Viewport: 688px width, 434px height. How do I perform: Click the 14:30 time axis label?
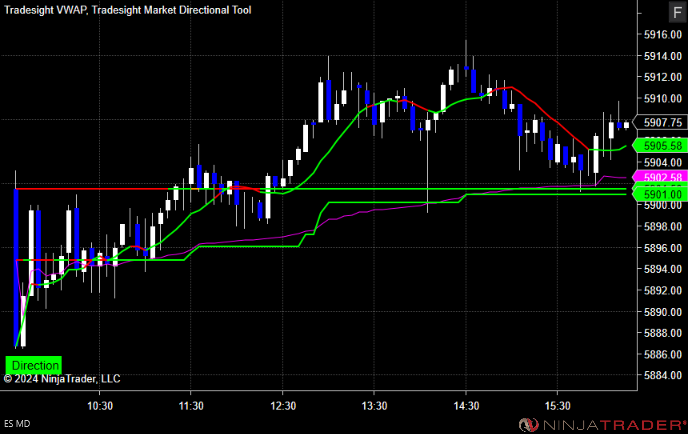click(x=466, y=406)
